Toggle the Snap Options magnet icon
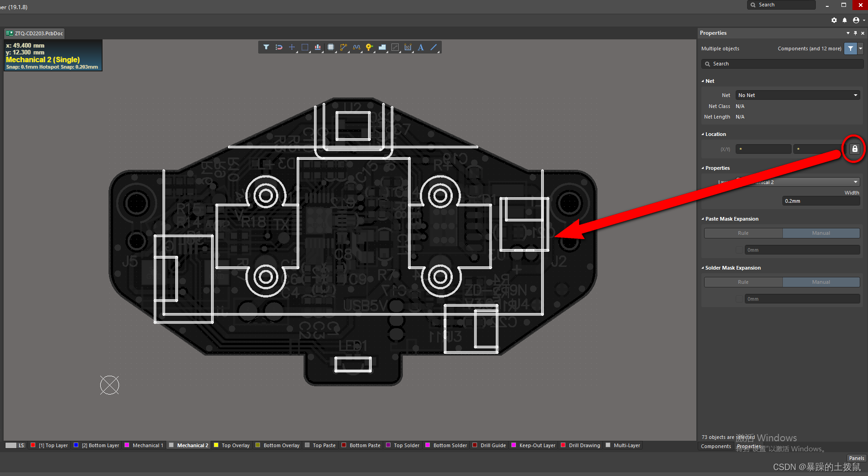868x476 pixels. click(x=279, y=47)
